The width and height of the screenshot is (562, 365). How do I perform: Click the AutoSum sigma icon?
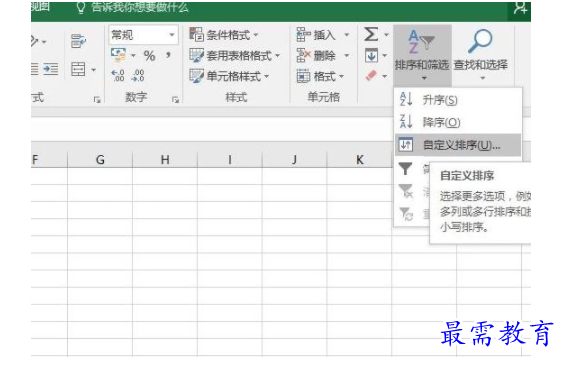[371, 34]
